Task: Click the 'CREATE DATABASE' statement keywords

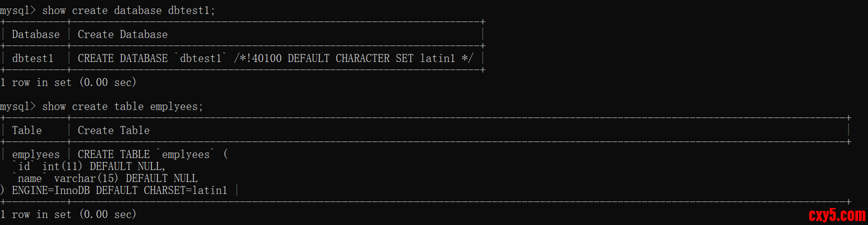Action: coord(122,58)
